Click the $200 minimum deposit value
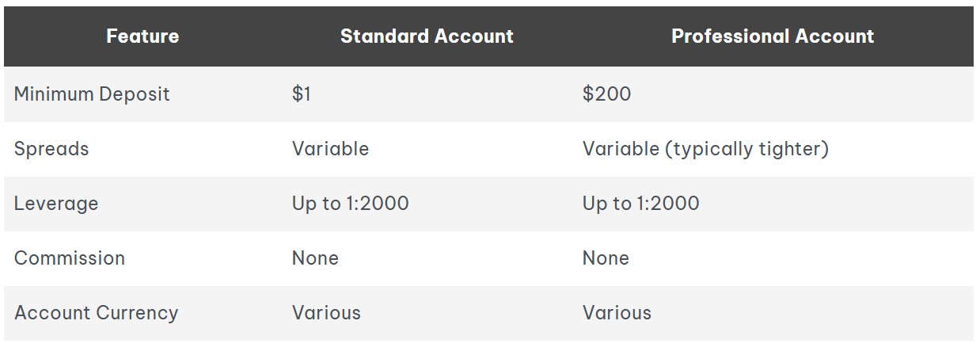Image resolution: width=980 pixels, height=355 pixels. [607, 94]
